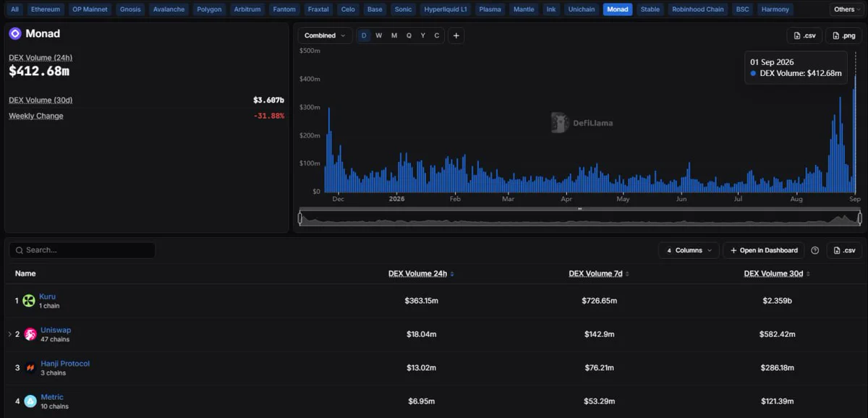Click Kuru's $363.15m 24h volume cell
This screenshot has width=868, height=418.
(x=421, y=300)
